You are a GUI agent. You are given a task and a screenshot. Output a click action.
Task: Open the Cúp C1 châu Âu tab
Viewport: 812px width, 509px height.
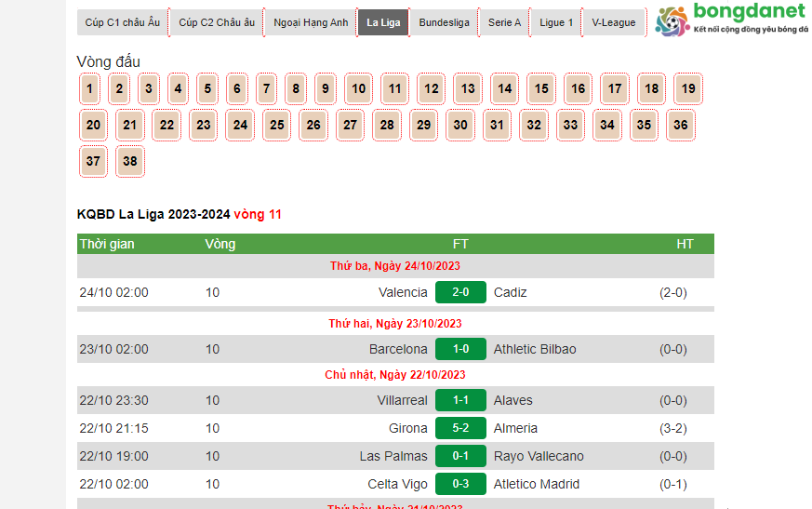122,22
